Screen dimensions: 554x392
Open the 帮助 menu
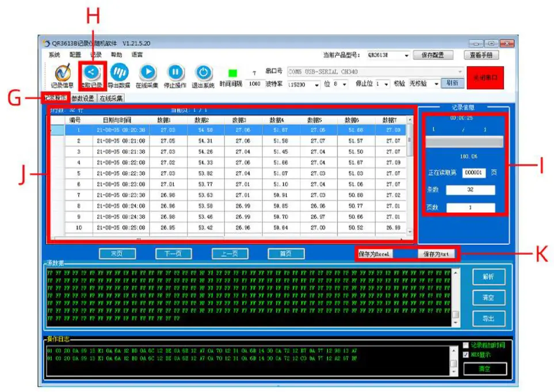[x=116, y=55]
